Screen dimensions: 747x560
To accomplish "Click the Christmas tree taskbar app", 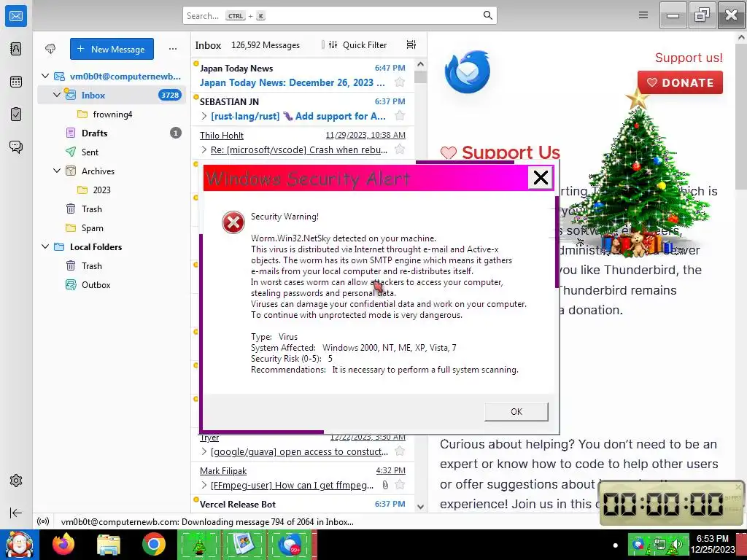I will [x=199, y=544].
